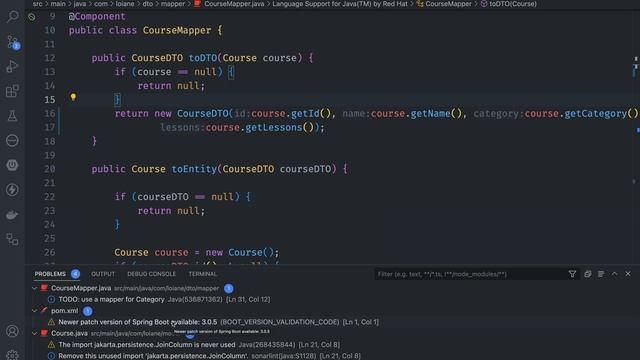
Task: Switch to the Output tab
Action: 103,274
